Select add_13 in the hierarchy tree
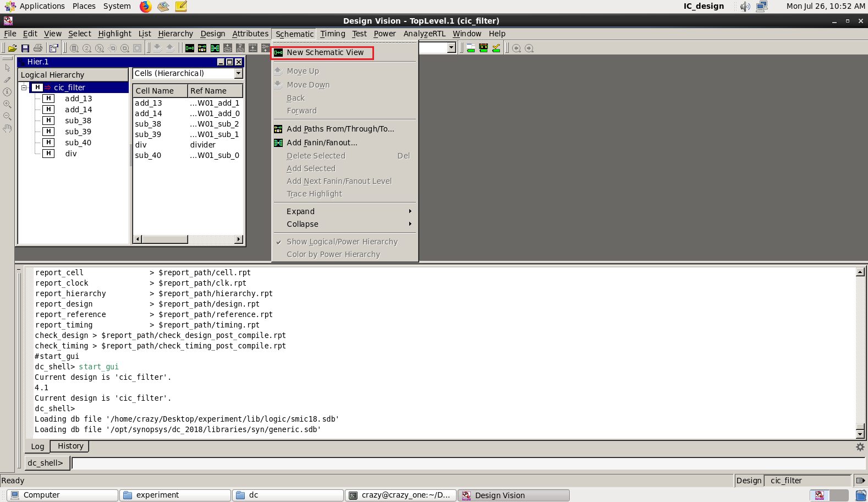Image resolution: width=868 pixels, height=502 pixels. (x=78, y=99)
